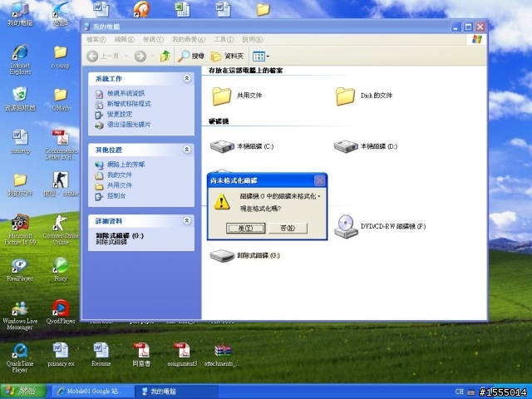This screenshot has width=532, height=399.
Task: Select the Dick's documents folder icon
Action: click(345, 96)
